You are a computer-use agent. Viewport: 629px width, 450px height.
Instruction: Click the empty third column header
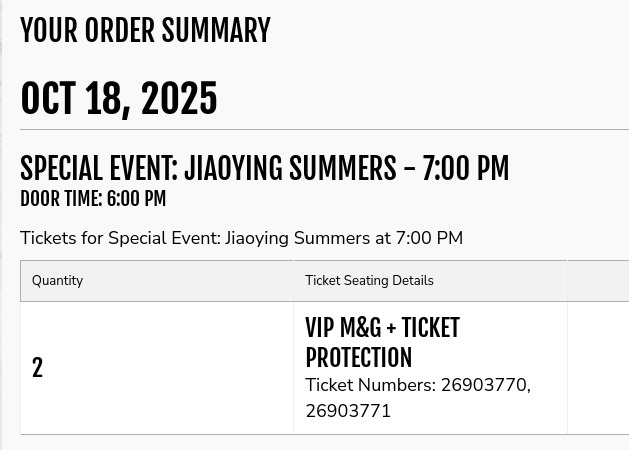coord(597,281)
